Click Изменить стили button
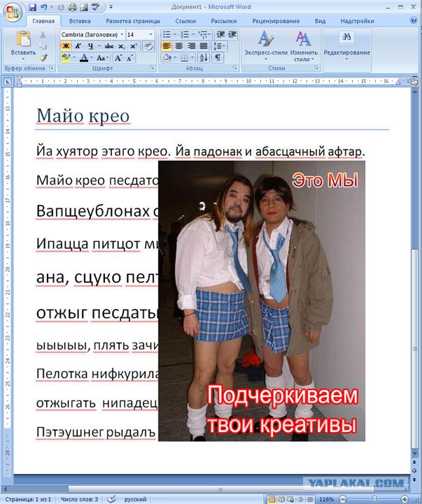 (x=304, y=46)
